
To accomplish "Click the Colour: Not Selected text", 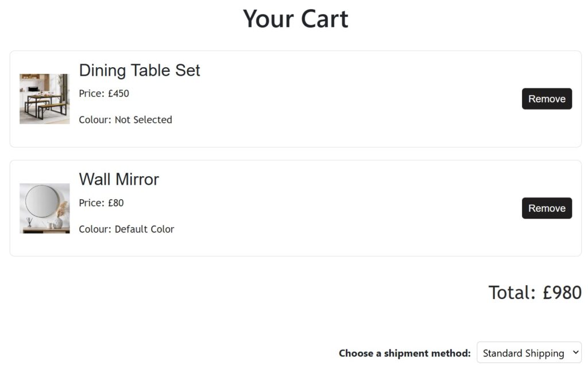I will [125, 120].
